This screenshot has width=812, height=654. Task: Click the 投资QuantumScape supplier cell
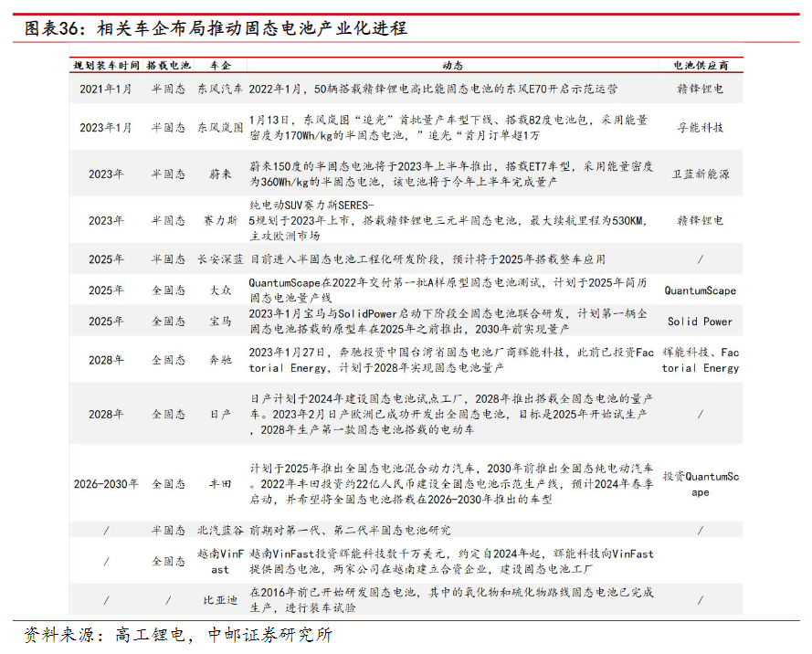(x=701, y=484)
